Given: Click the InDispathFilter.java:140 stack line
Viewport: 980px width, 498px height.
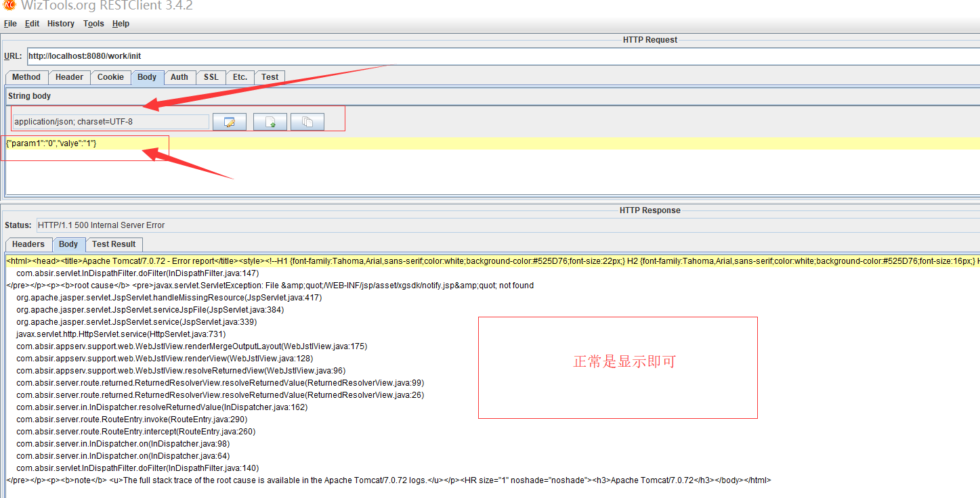Looking at the screenshot, I should pyautogui.click(x=137, y=468).
